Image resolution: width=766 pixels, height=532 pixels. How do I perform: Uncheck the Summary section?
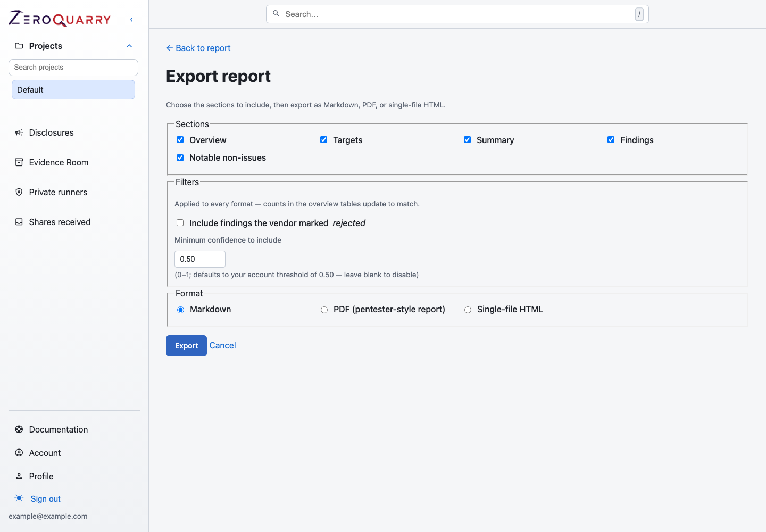click(467, 140)
